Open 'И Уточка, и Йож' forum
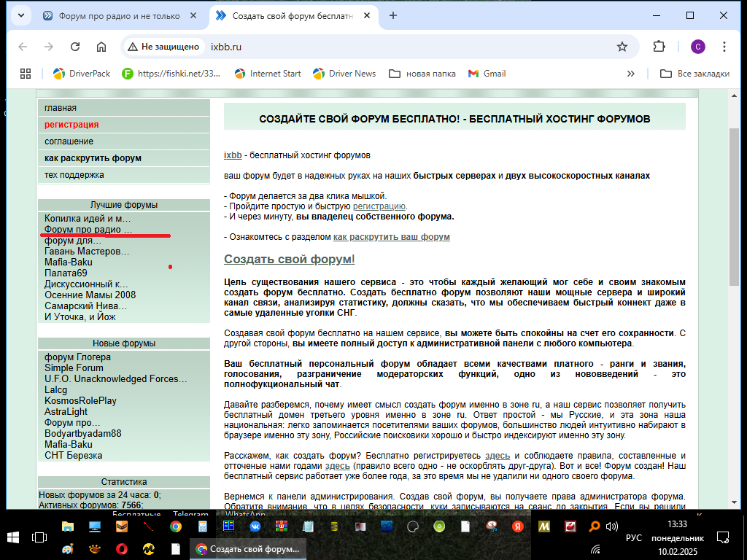Image resolution: width=747 pixels, height=560 pixels. [80, 317]
